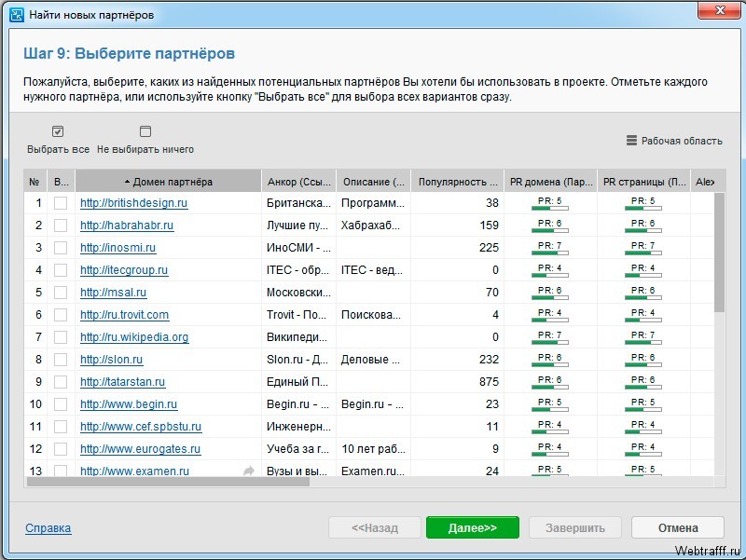Open the http://www.eurogates.ru link
The image size is (746, 560).
(x=140, y=449)
